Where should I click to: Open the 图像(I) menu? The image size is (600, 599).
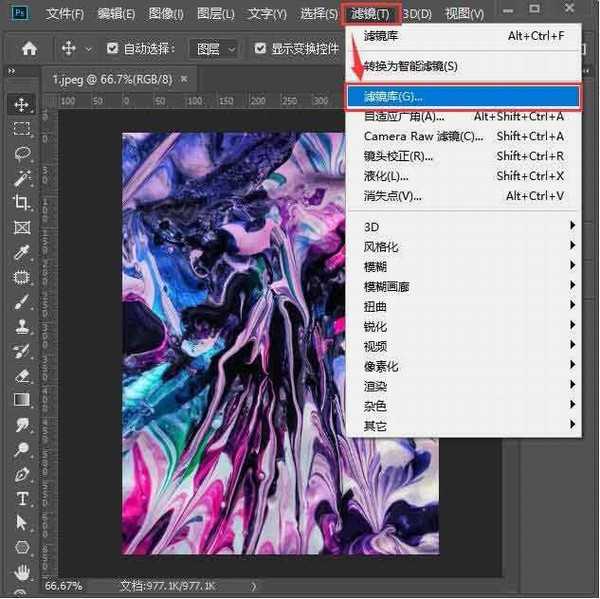coord(166,14)
